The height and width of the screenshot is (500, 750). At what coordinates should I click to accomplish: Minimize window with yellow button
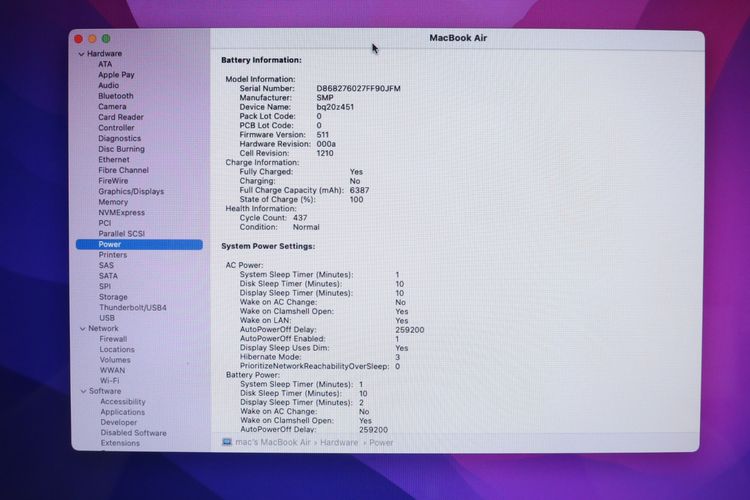point(92,39)
